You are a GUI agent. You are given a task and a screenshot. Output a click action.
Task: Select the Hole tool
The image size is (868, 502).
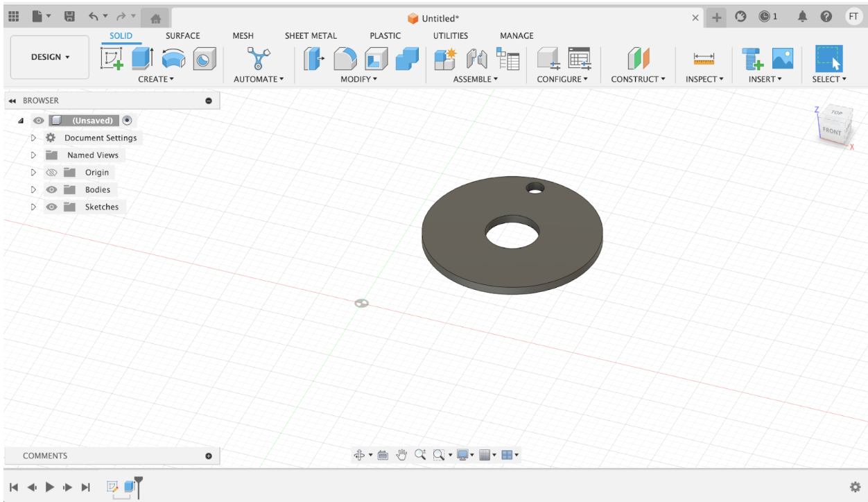[x=204, y=59]
